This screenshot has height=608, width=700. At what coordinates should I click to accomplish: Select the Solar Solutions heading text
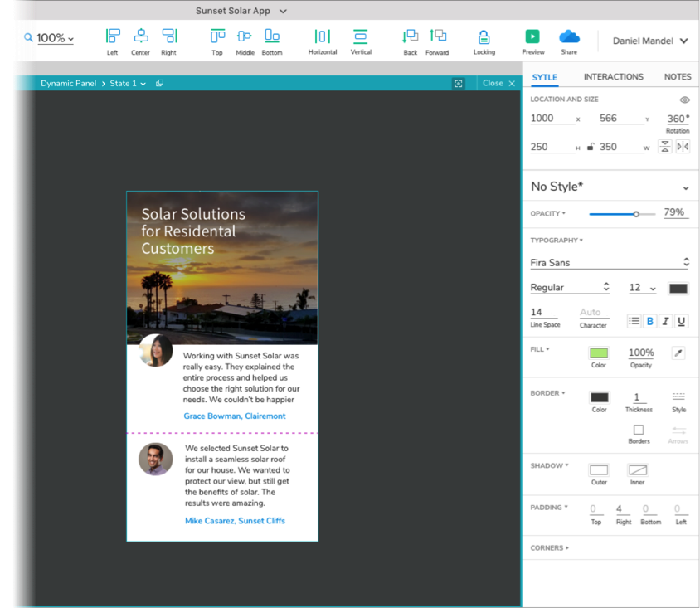point(193,231)
